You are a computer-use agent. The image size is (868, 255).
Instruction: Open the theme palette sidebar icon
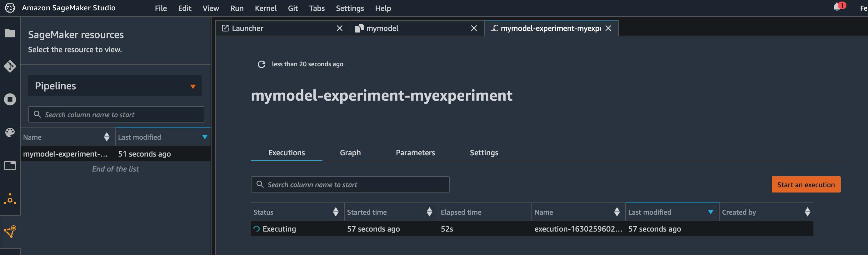tap(10, 132)
